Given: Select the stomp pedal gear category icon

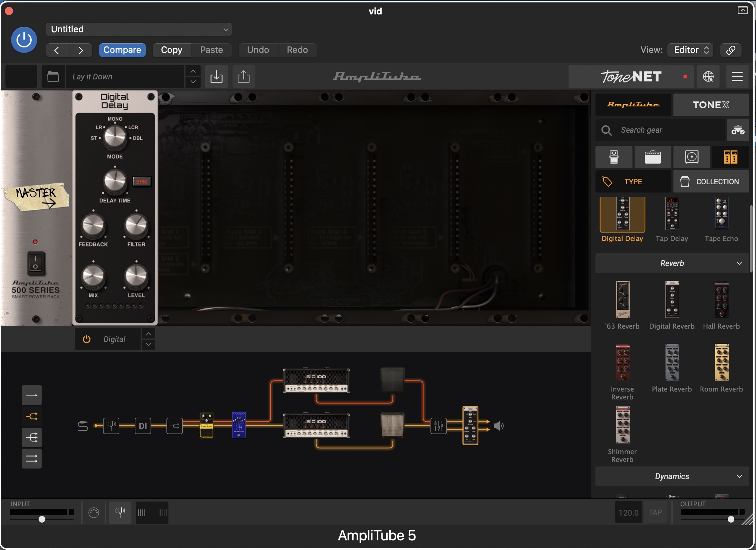Looking at the screenshot, I should [614, 157].
